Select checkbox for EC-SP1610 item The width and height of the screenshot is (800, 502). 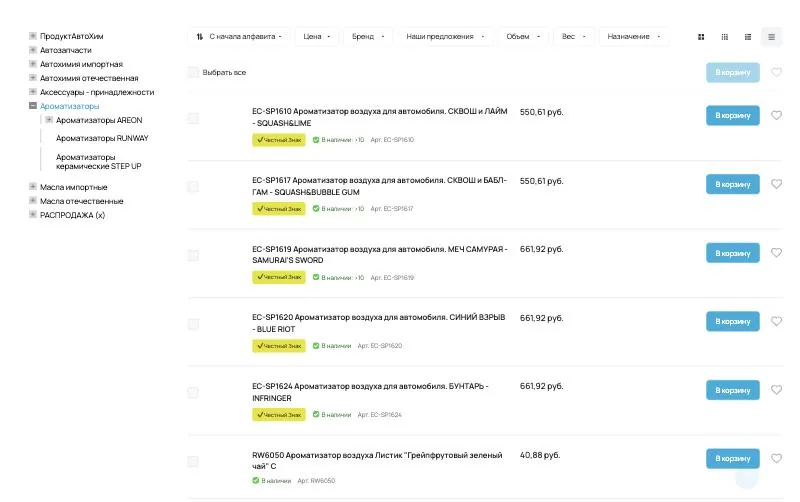193,118
